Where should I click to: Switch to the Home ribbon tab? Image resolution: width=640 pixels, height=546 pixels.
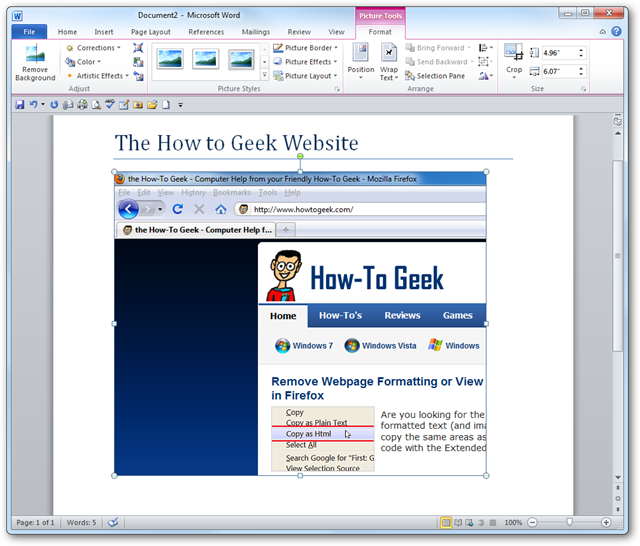coord(67,32)
